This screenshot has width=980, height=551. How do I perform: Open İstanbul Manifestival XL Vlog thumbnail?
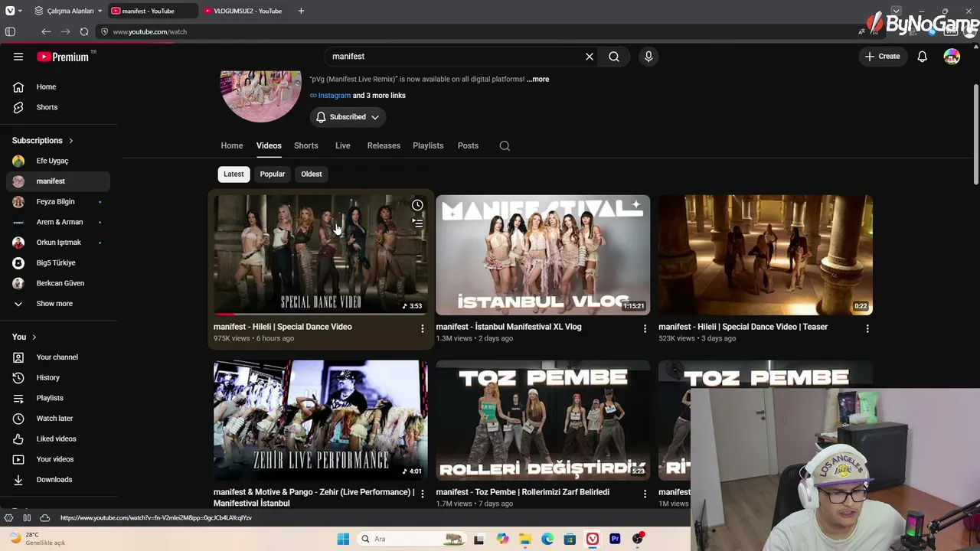[x=543, y=255]
